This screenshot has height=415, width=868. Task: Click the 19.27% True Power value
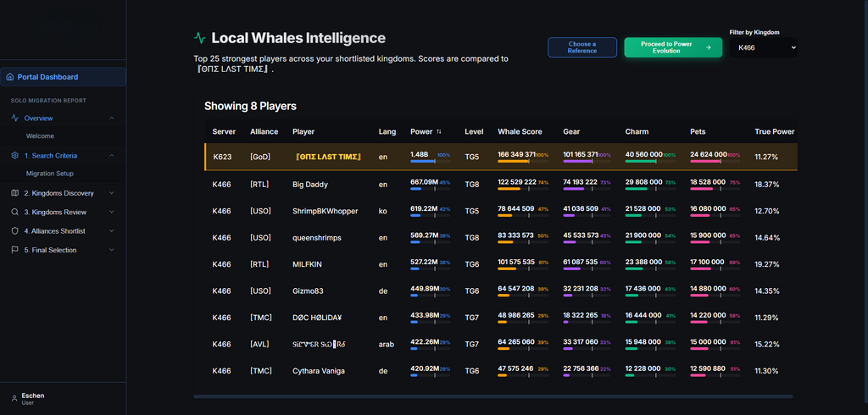(766, 264)
